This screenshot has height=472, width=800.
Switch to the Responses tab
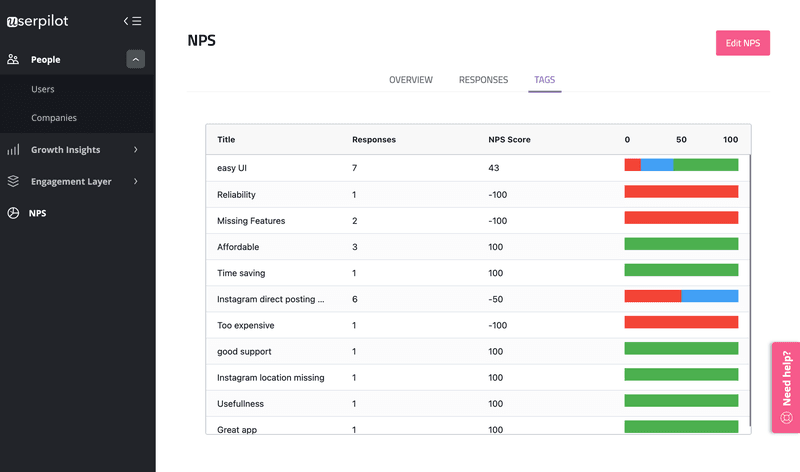(483, 80)
